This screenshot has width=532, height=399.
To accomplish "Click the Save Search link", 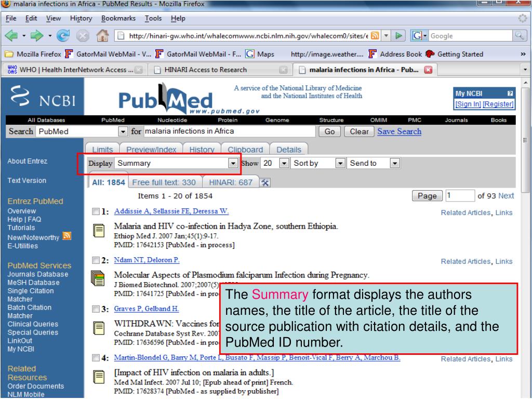I will point(400,131).
